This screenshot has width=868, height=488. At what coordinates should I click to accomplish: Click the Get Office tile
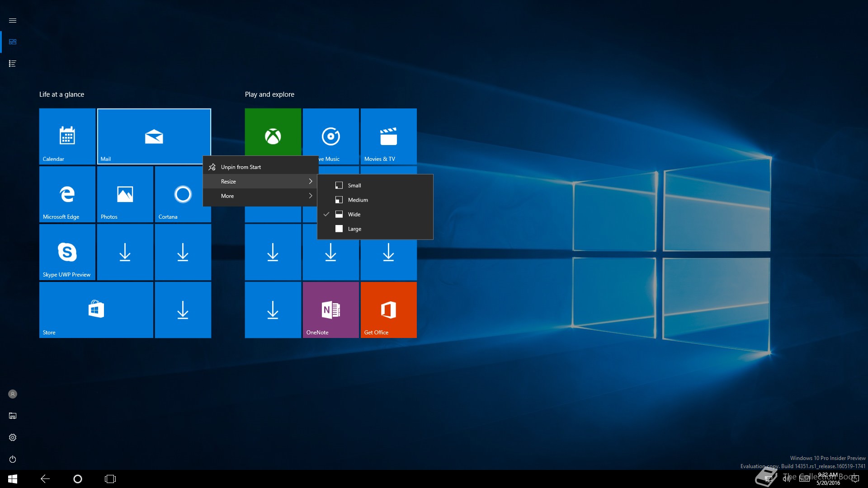388,310
